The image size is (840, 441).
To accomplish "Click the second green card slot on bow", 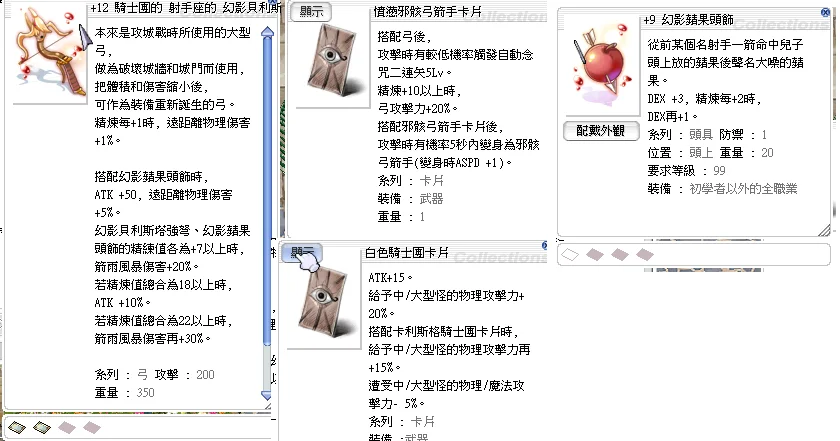I will click(x=43, y=427).
